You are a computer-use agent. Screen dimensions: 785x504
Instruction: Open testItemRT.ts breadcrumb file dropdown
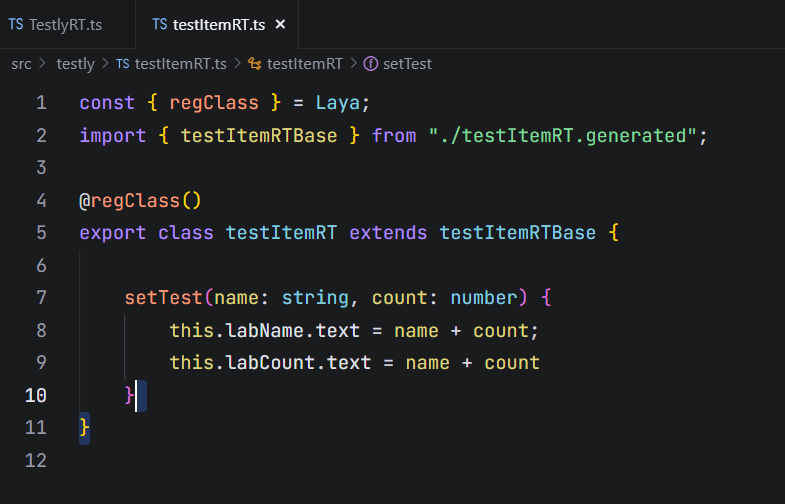180,63
